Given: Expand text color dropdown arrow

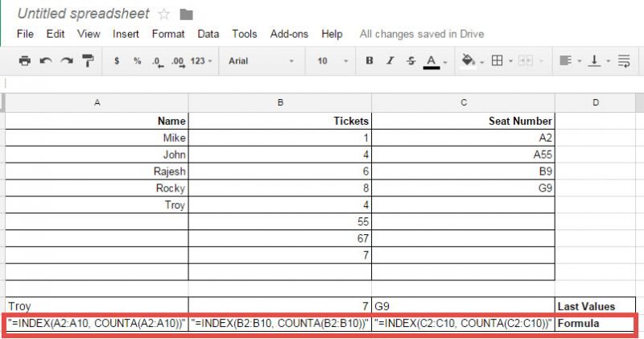Looking at the screenshot, I should click(445, 63).
